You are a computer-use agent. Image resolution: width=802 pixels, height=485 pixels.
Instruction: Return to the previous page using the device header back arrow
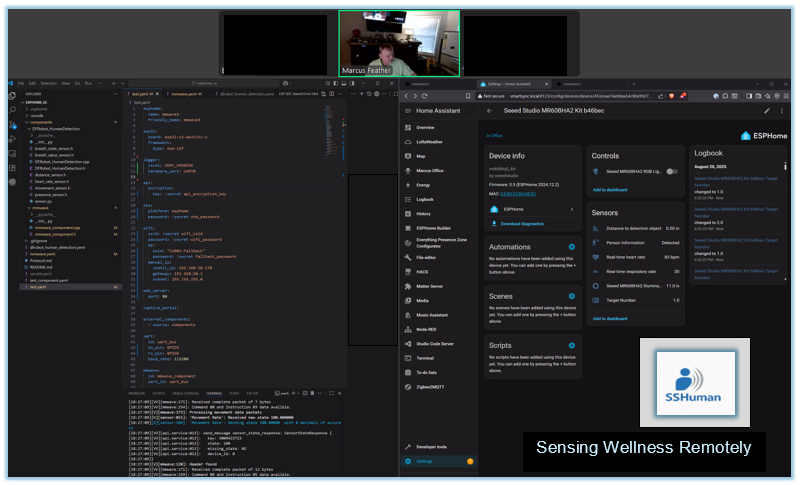pyautogui.click(x=489, y=111)
